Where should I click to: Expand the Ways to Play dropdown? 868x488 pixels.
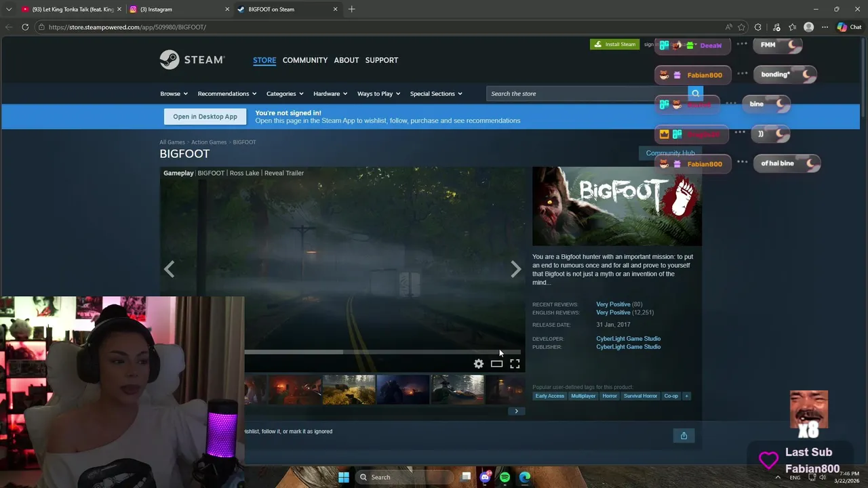click(x=378, y=94)
